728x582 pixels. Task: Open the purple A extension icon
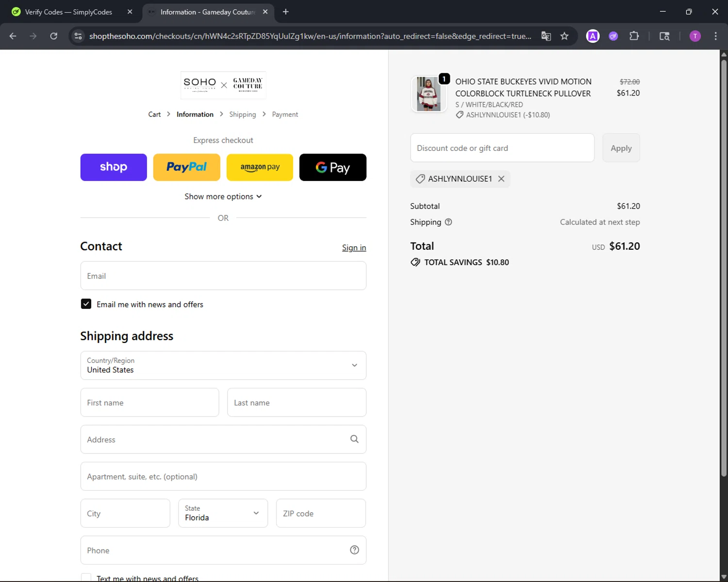point(593,36)
